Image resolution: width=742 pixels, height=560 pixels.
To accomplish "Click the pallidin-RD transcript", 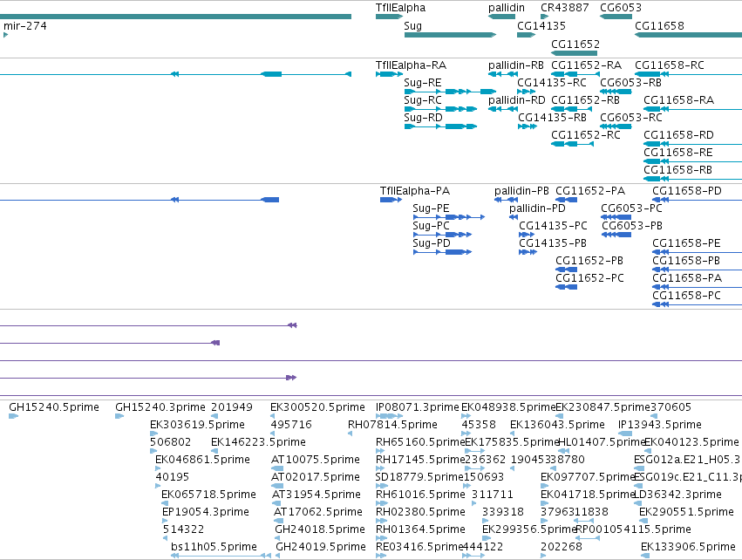I will (503, 109).
